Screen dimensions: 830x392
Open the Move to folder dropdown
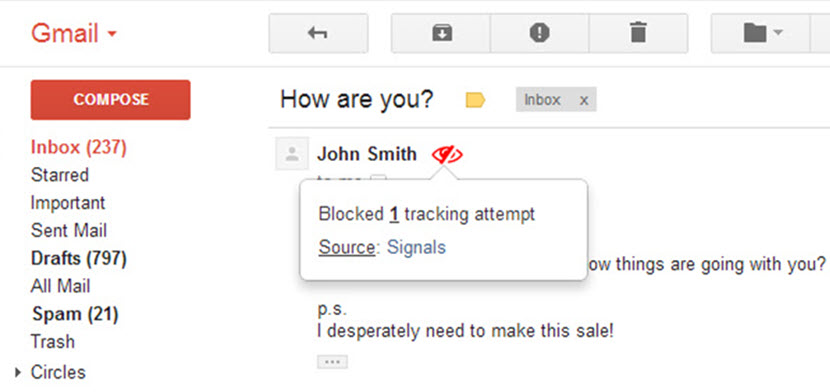(x=761, y=33)
